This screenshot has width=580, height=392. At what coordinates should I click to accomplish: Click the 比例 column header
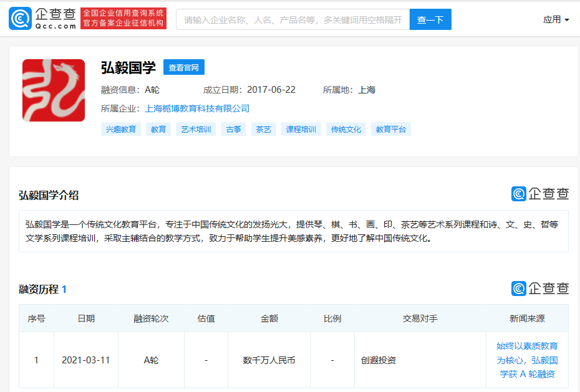pyautogui.click(x=332, y=318)
